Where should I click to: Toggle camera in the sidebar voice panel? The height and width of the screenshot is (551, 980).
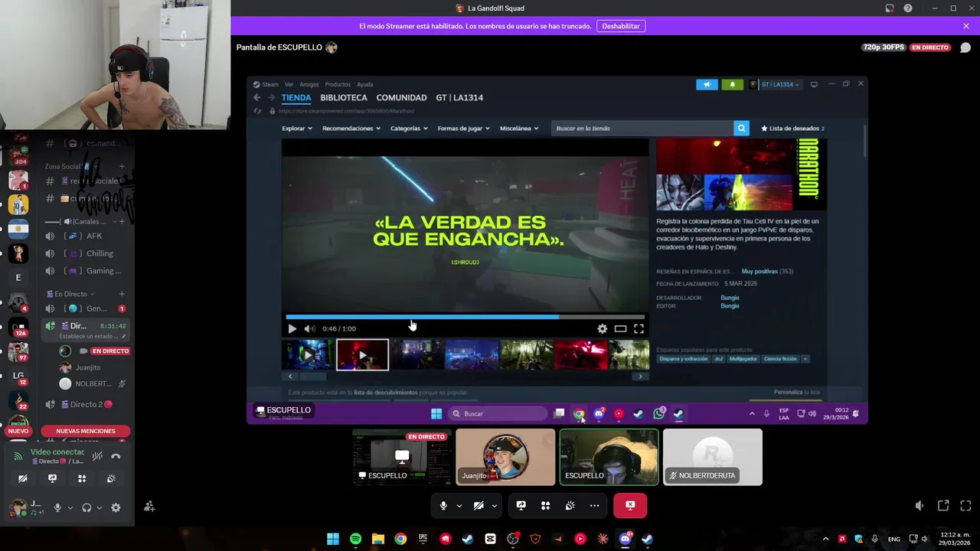[23, 478]
